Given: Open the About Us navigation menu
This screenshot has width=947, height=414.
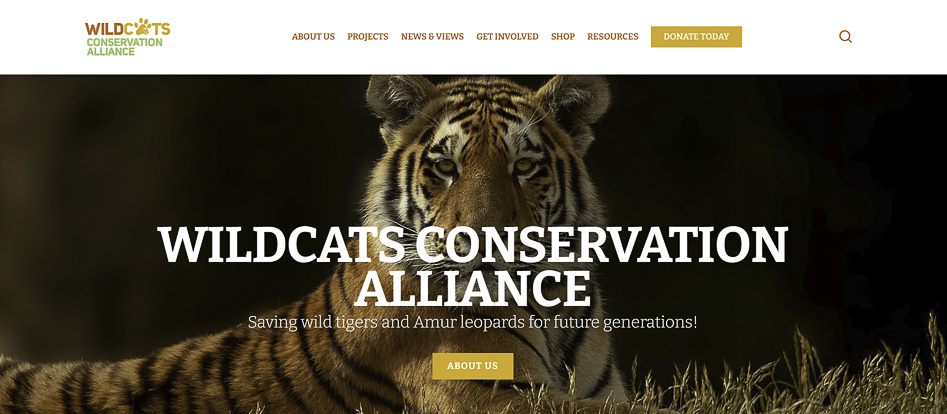Looking at the screenshot, I should [x=313, y=36].
